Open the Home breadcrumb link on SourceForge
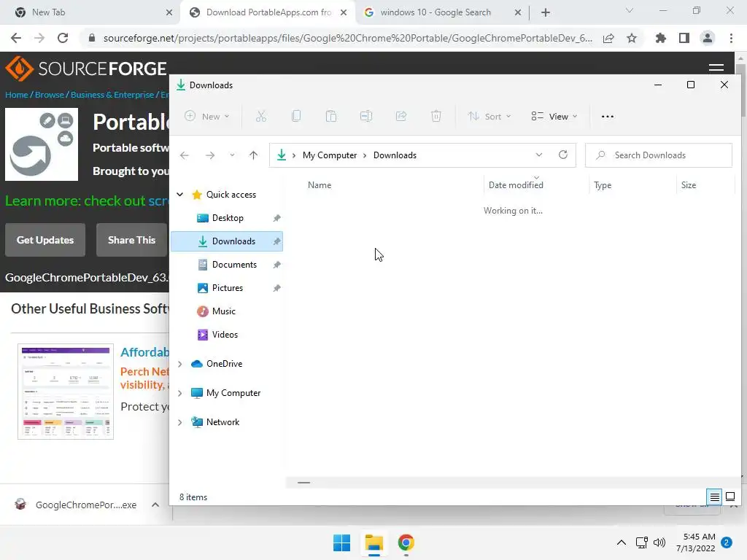The image size is (747, 560). 17,95
